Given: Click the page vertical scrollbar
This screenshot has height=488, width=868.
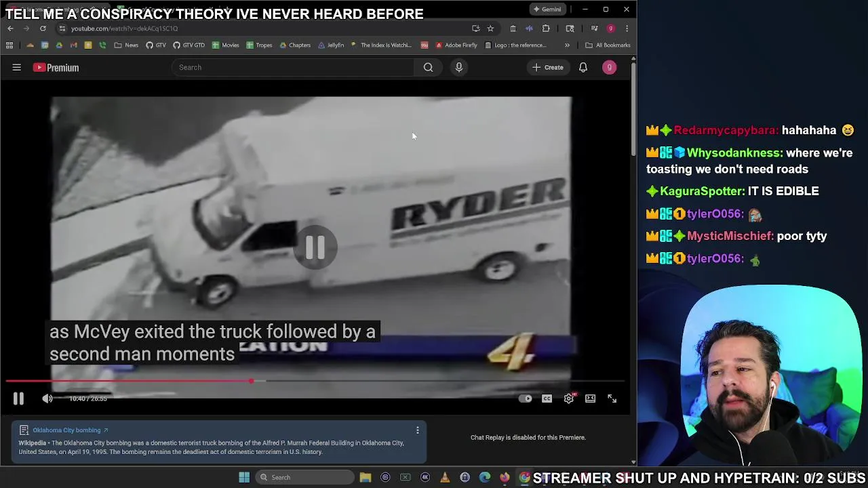Looking at the screenshot, I should [633, 108].
